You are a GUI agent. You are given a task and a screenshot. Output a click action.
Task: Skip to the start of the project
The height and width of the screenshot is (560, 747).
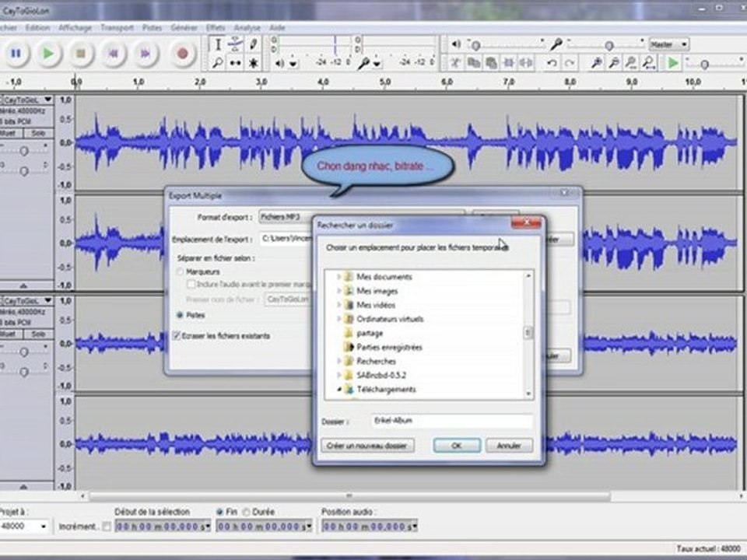[x=113, y=54]
